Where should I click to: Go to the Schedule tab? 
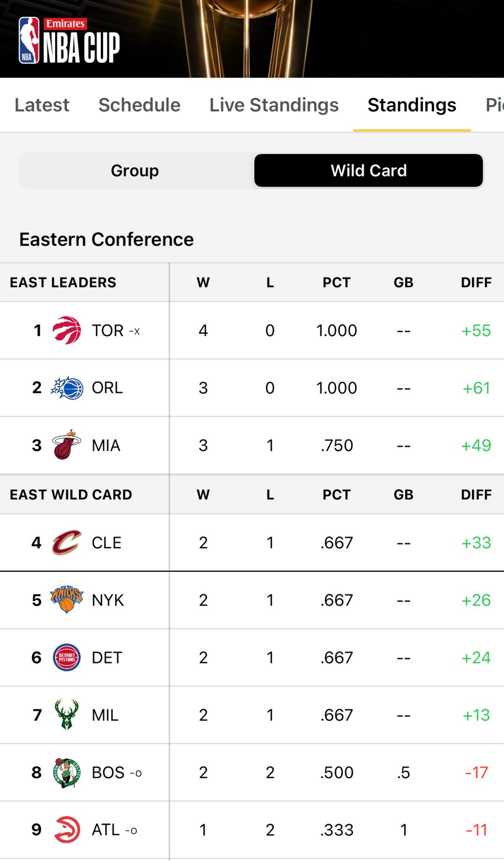[x=139, y=105]
